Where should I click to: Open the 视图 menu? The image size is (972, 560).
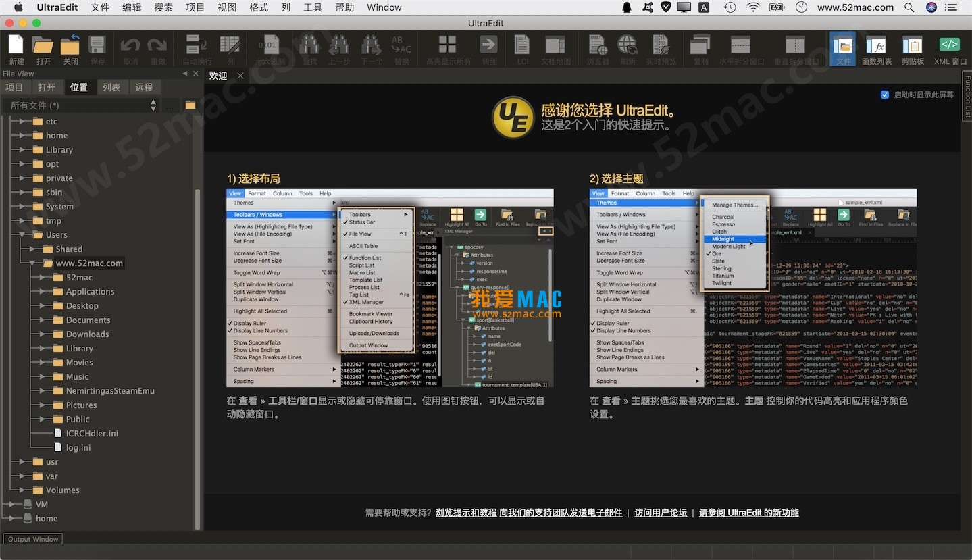pos(227,7)
